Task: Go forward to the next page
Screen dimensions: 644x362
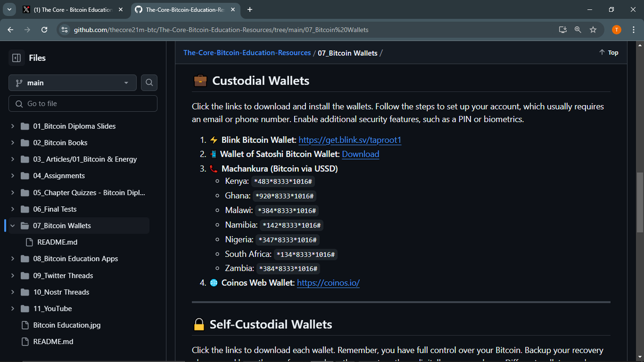Action: [27, 29]
